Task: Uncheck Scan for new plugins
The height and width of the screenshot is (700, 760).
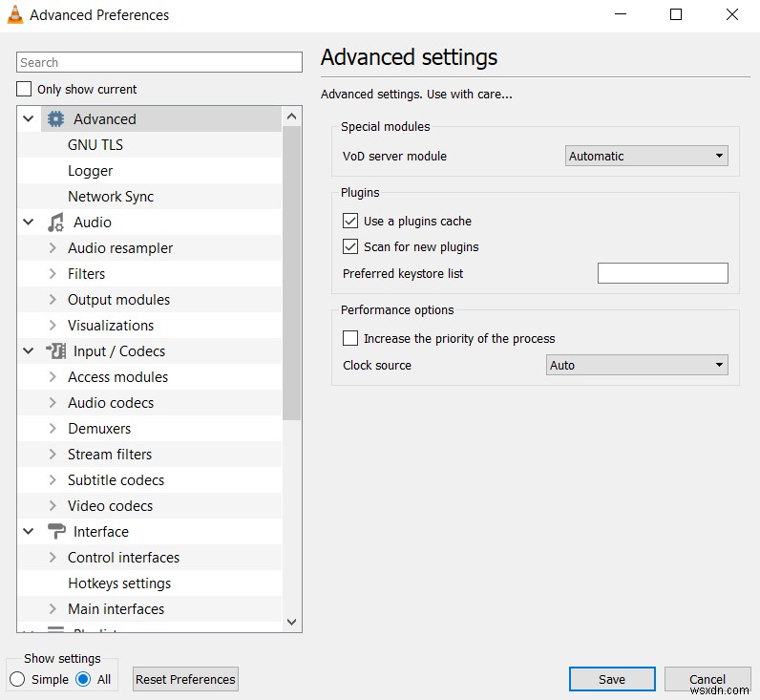Action: [x=350, y=246]
